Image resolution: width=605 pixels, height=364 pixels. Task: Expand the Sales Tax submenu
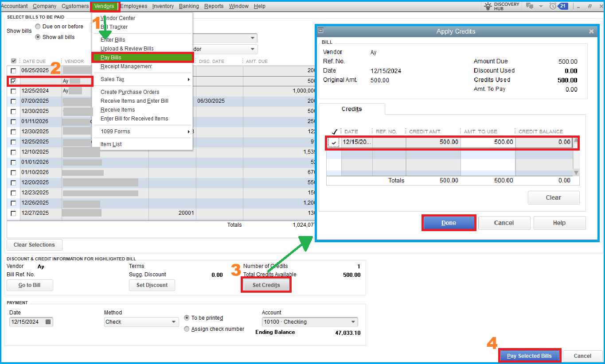(x=143, y=79)
